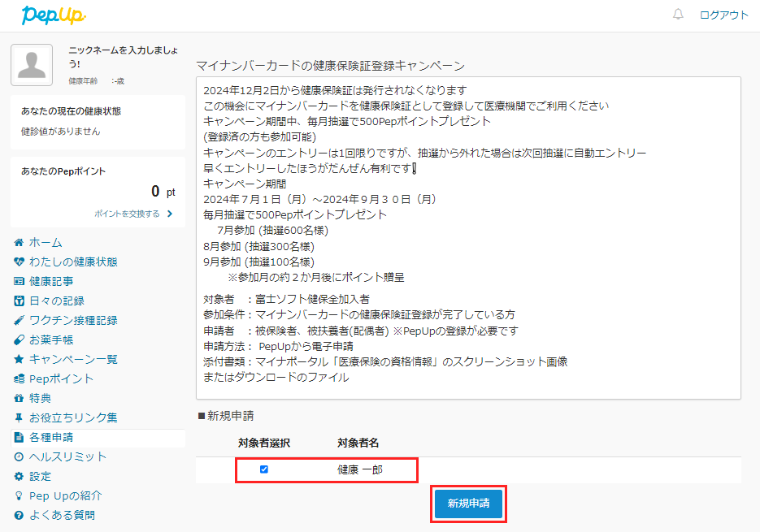Click the coins icon beside Pepポイント

pos(19,378)
